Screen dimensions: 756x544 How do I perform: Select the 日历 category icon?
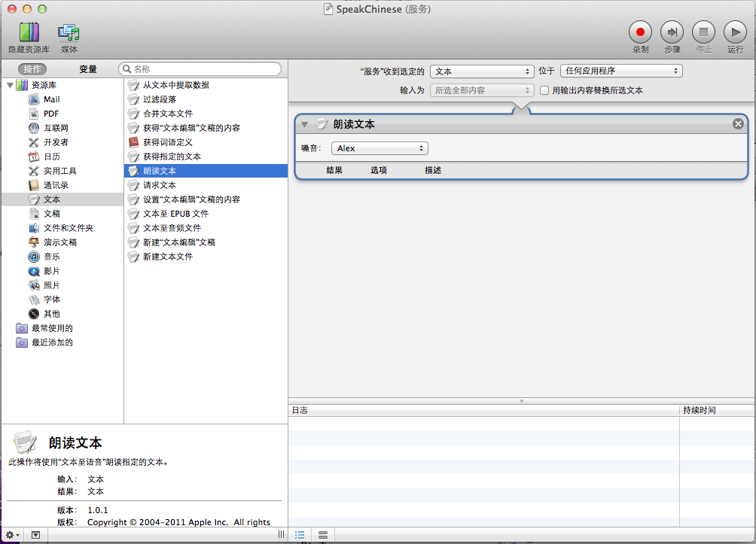(x=34, y=157)
